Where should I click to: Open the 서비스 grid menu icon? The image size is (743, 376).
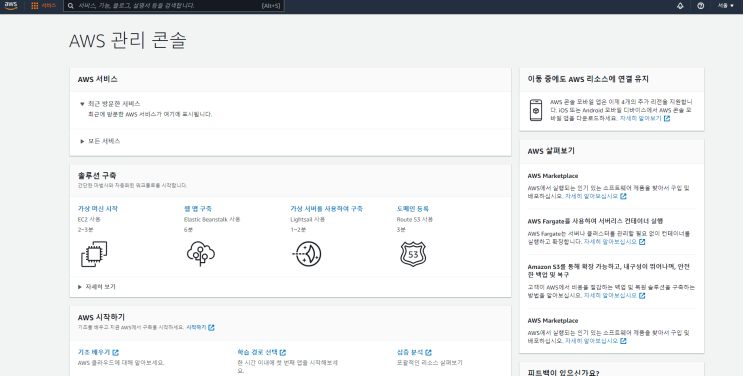[x=35, y=6]
